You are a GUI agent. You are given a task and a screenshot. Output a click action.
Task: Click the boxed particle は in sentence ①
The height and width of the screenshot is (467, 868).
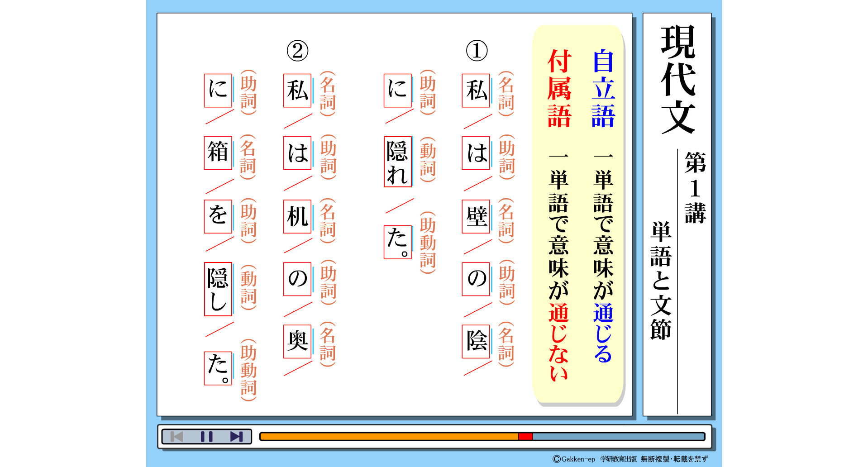476,153
